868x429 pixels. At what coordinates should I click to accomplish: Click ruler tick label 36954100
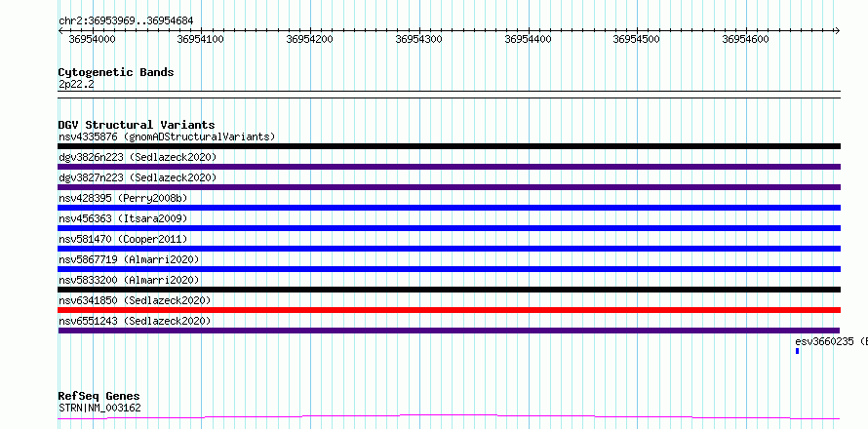pos(200,39)
